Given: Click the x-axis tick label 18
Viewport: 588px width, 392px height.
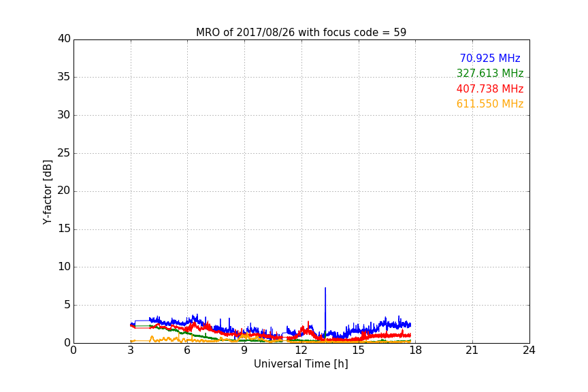Looking at the screenshot, I should (416, 350).
